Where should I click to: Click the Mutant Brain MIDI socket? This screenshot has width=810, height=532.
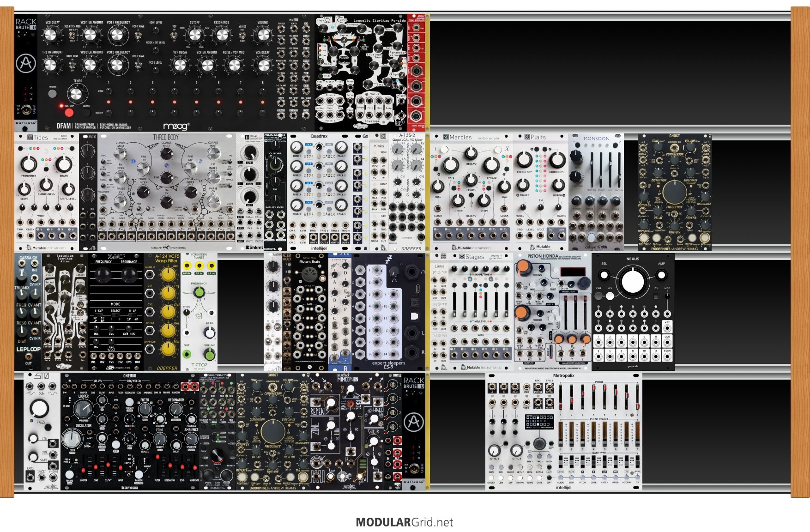tap(309, 274)
